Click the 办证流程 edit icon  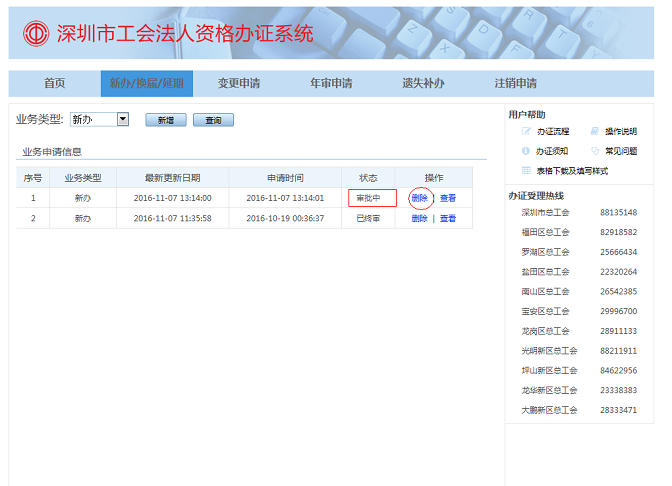coord(526,131)
